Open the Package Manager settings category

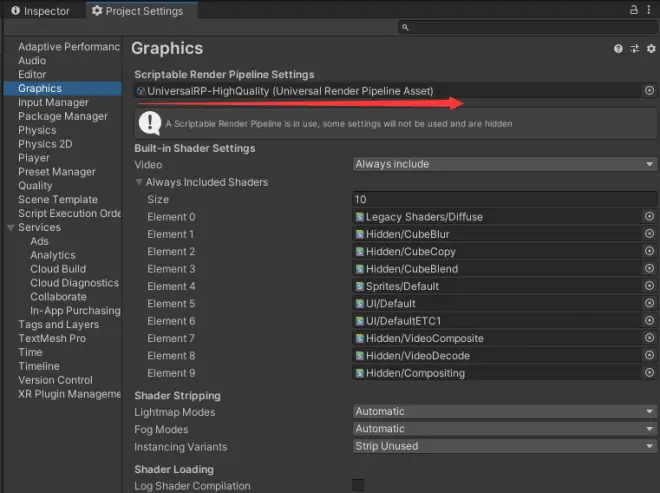point(63,116)
